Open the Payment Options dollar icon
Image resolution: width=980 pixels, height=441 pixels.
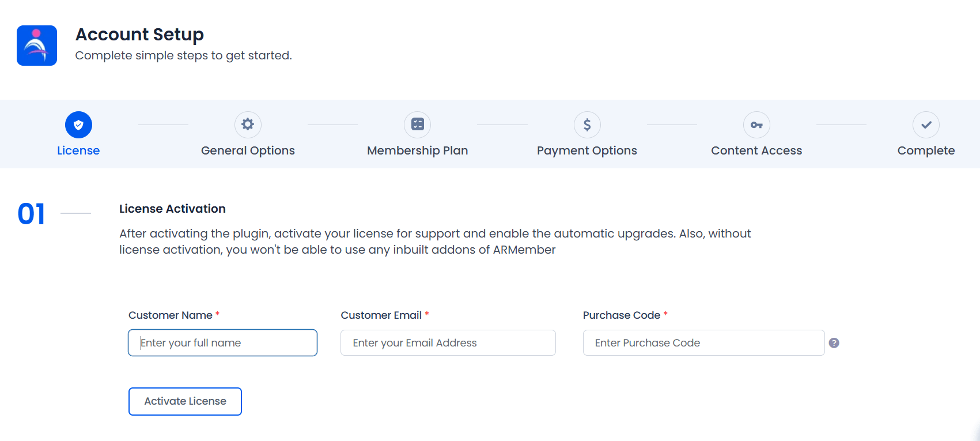[587, 125]
